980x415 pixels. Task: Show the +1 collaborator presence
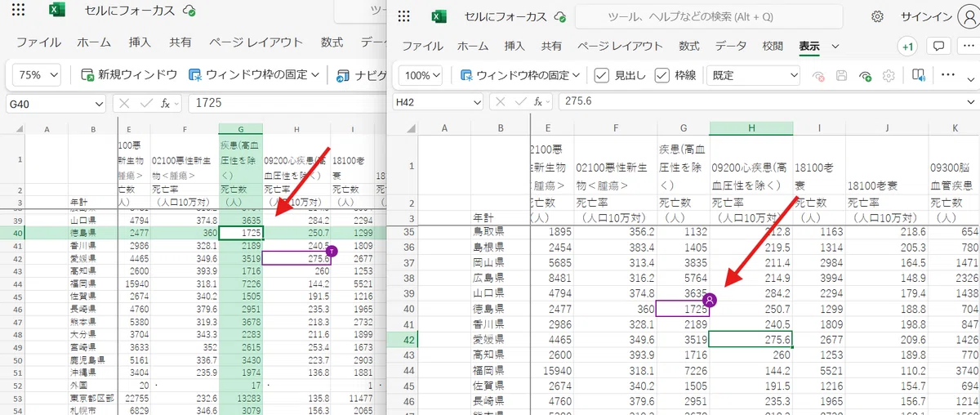pyautogui.click(x=907, y=47)
